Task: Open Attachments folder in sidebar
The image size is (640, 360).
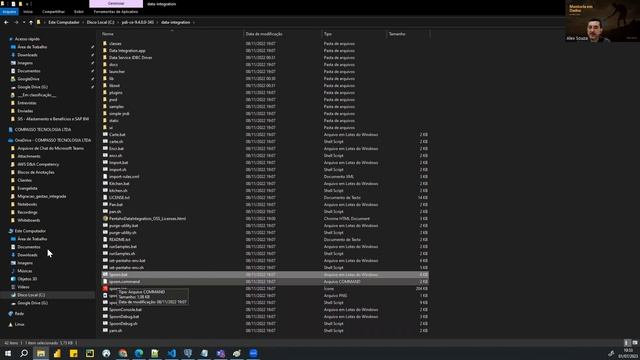Action: point(29,156)
